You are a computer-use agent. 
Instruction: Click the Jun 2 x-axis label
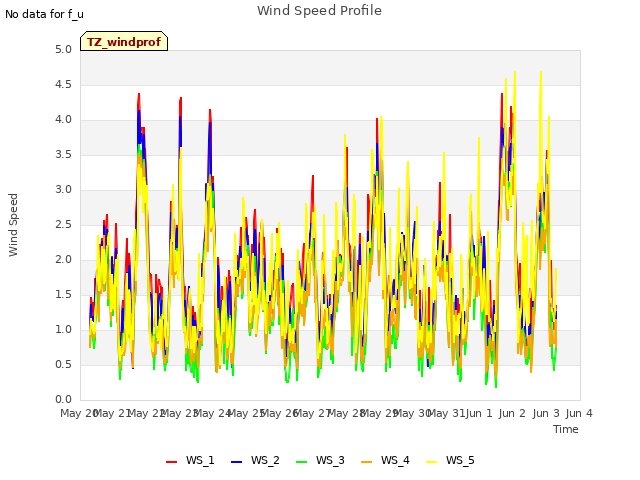[512, 413]
